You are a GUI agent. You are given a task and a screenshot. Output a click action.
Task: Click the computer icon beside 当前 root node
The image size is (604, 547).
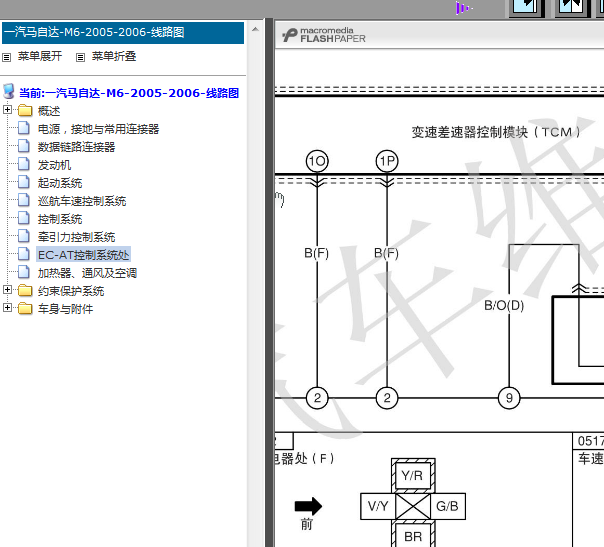point(9,91)
